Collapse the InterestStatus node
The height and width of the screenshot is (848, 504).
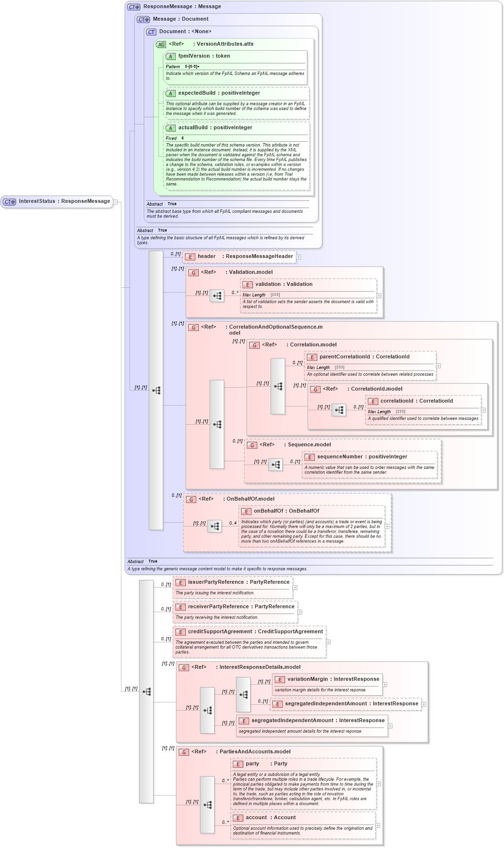(115, 202)
